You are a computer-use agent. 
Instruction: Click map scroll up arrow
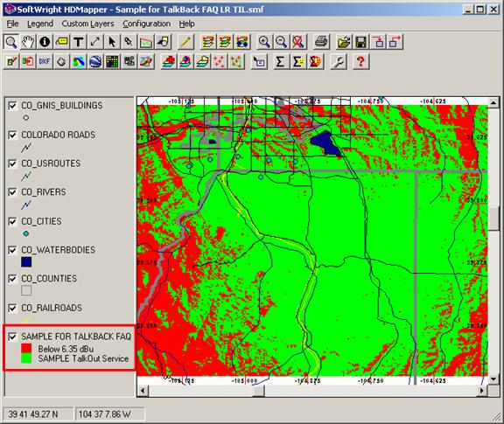click(493, 103)
